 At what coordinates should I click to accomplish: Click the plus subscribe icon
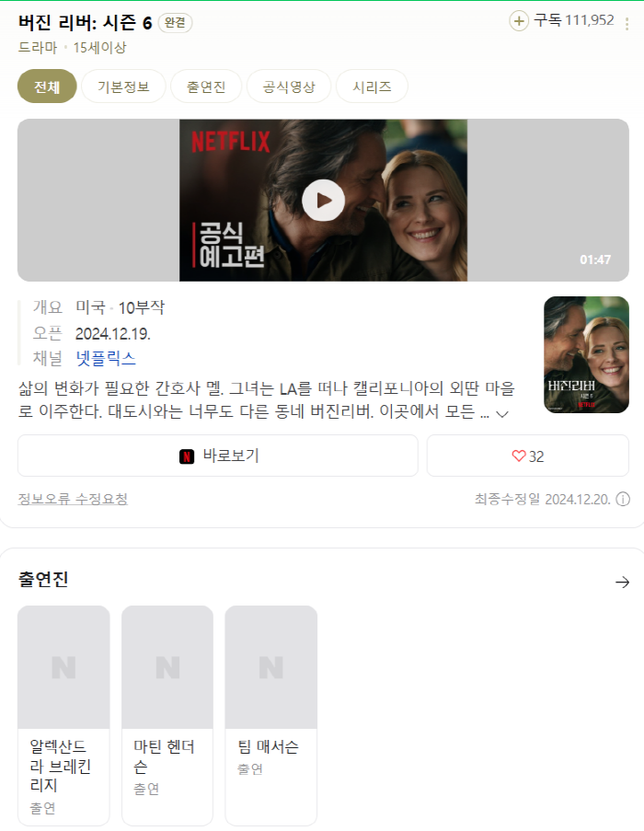(519, 21)
